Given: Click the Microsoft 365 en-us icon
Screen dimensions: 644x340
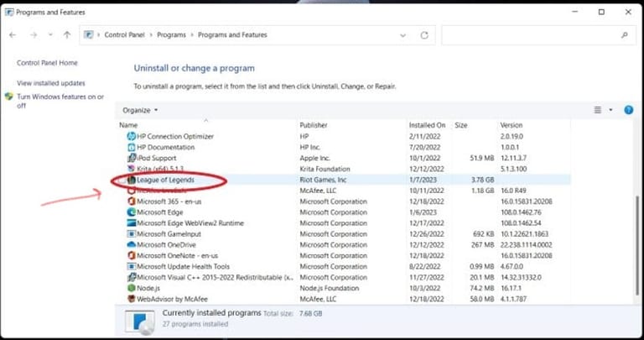Looking at the screenshot, I should pos(132,201).
